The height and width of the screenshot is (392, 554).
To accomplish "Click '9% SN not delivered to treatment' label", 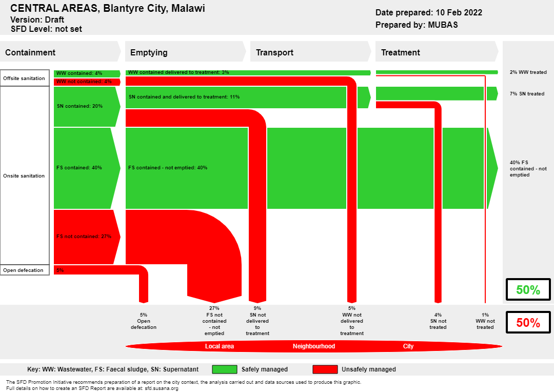I will [258, 321].
